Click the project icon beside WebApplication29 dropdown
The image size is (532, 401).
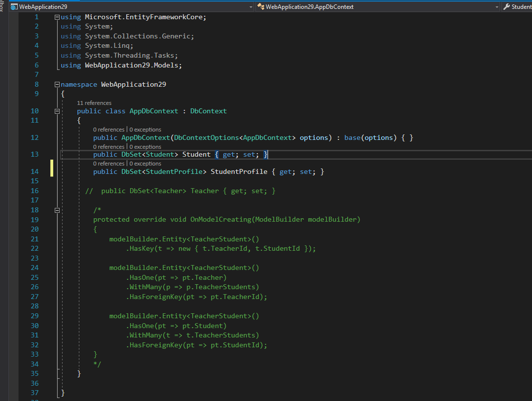point(14,7)
